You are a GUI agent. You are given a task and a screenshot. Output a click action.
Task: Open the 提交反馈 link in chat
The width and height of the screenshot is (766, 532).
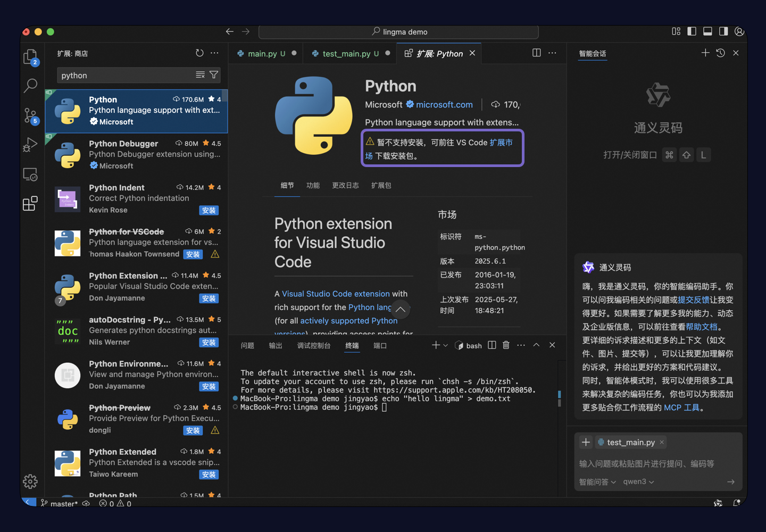(x=694, y=300)
